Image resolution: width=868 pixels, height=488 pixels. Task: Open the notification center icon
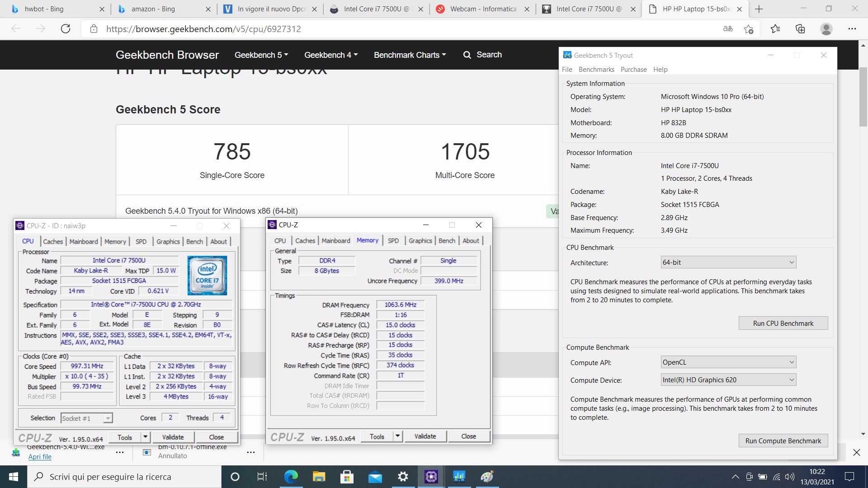849,477
